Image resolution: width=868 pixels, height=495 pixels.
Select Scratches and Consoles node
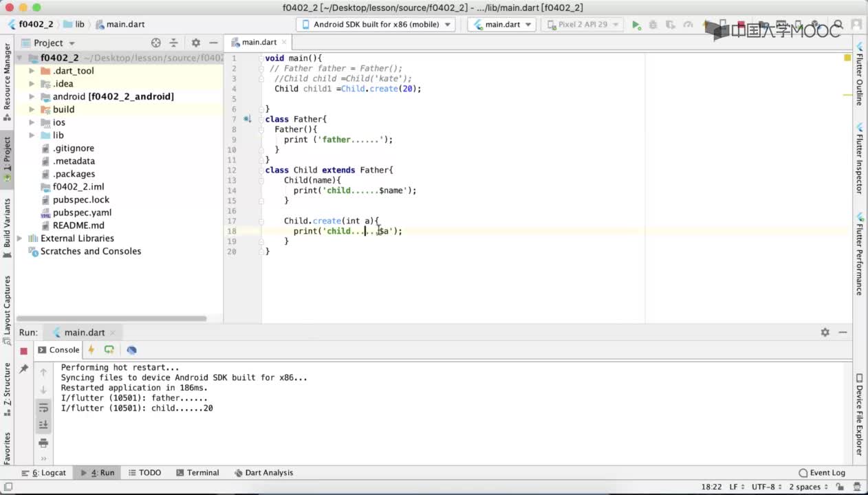click(x=91, y=252)
